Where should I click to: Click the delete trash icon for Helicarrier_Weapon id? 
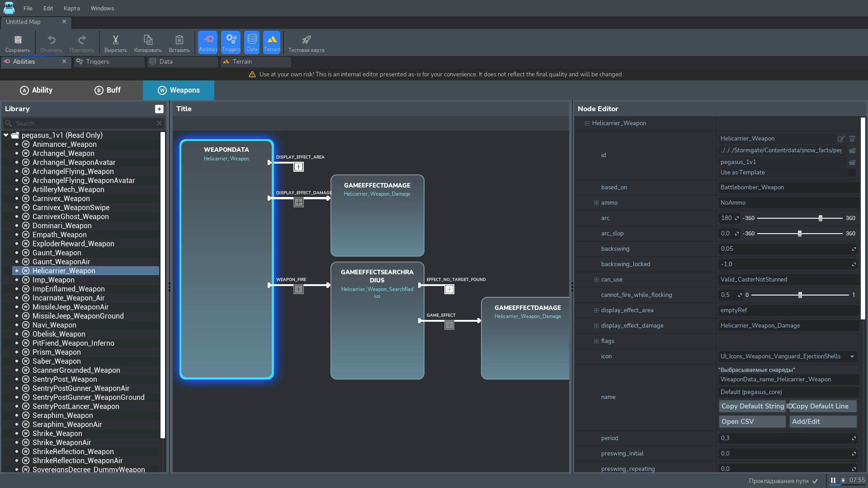(852, 139)
